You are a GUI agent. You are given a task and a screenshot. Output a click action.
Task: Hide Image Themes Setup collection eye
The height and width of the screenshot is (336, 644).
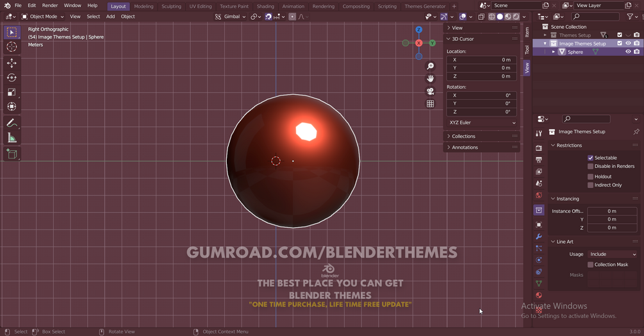coord(627,43)
